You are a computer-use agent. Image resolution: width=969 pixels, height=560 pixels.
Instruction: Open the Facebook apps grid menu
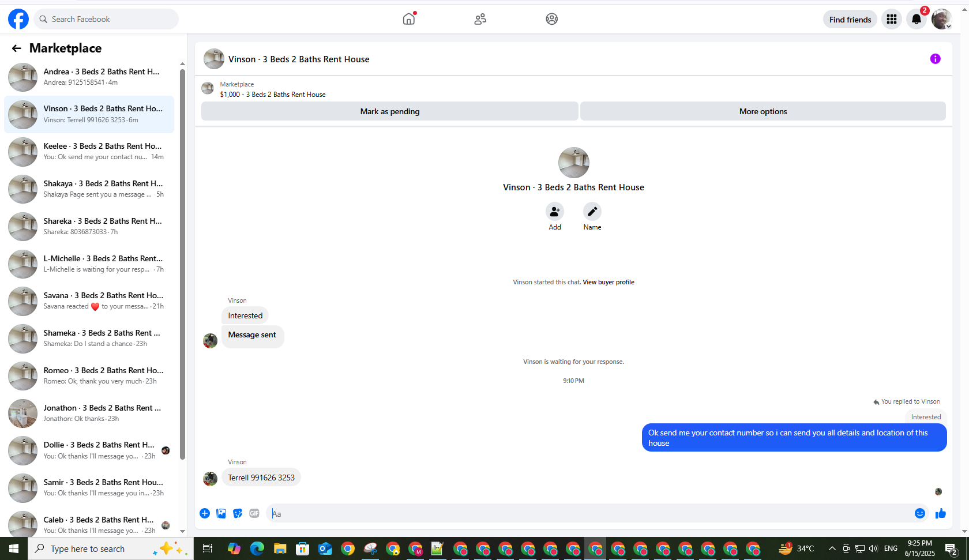[892, 19]
